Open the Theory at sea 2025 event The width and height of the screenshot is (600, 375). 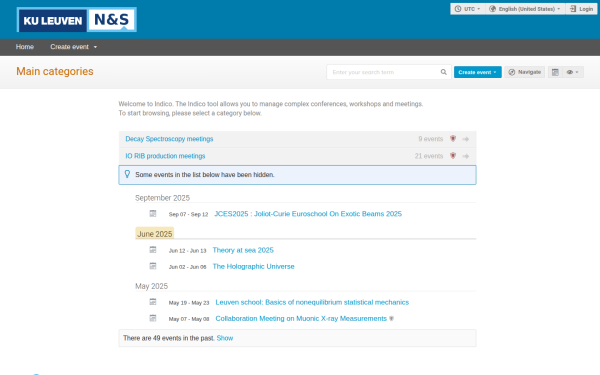click(x=243, y=250)
